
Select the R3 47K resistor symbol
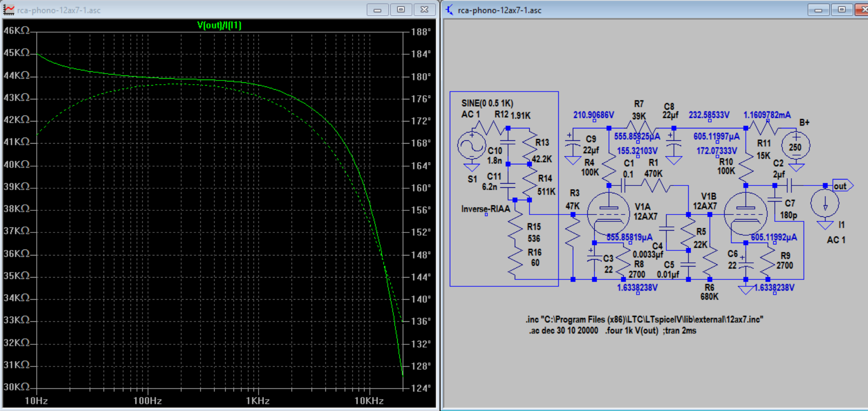[573, 232]
